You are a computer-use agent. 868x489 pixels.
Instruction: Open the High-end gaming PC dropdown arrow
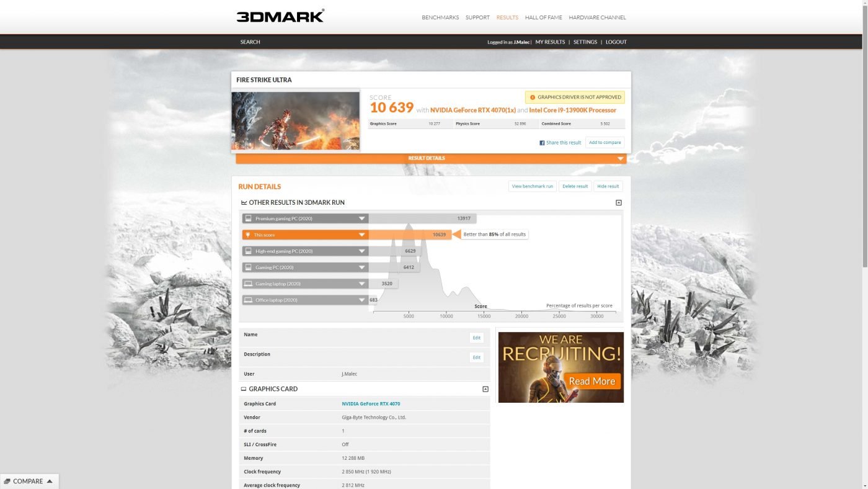361,251
